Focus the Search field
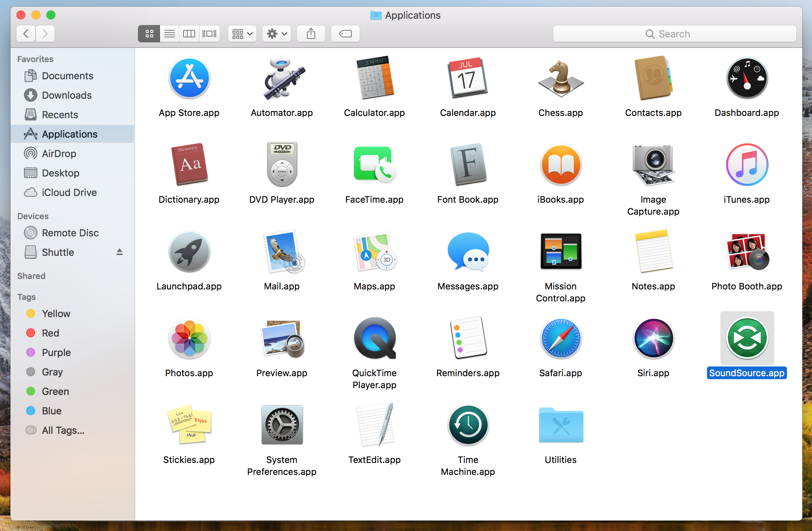812x531 pixels. pos(674,34)
